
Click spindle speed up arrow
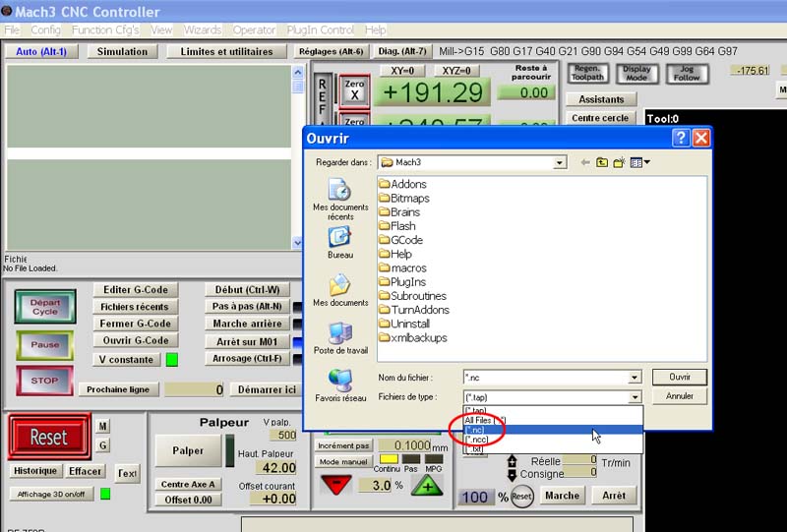point(512,461)
